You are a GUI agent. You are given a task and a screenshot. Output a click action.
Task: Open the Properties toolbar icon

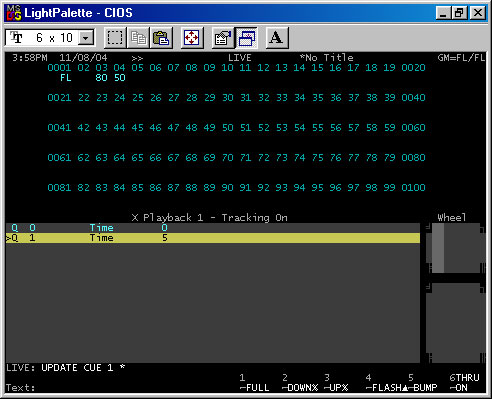point(223,38)
